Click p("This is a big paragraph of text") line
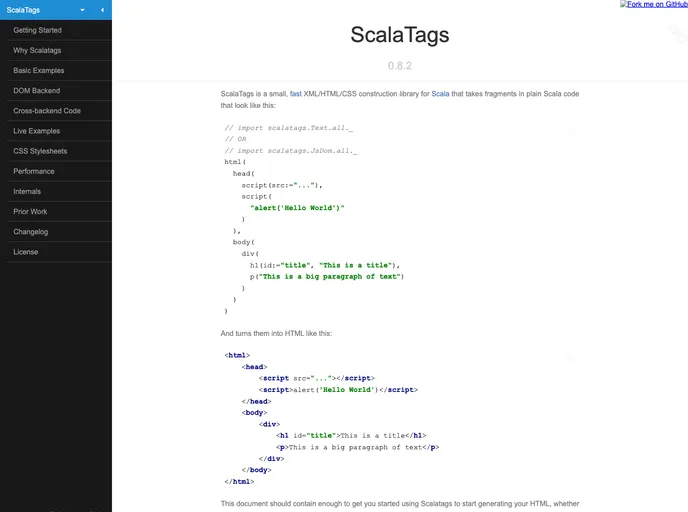Image resolution: width=688 pixels, height=512 pixels. 327,277
